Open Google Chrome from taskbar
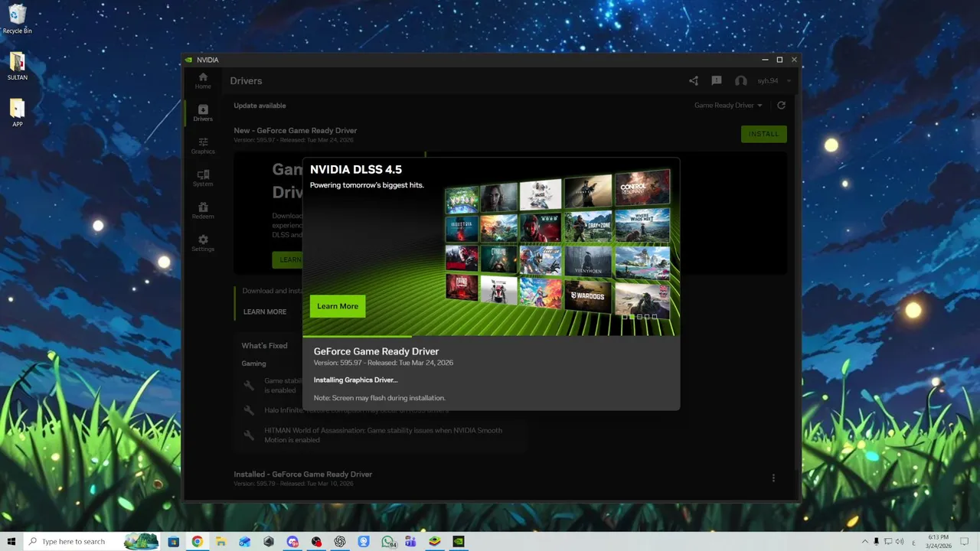Image resolution: width=980 pixels, height=551 pixels. pos(198,541)
